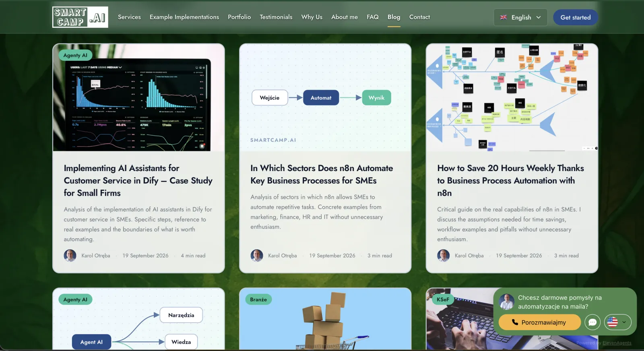Expand the English language dropdown
644x351 pixels.
point(520,17)
